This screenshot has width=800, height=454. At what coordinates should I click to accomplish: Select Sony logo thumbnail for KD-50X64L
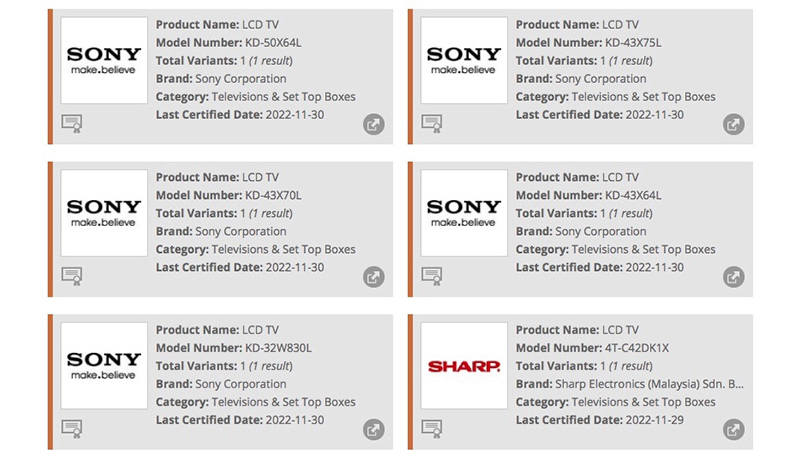[x=104, y=60]
